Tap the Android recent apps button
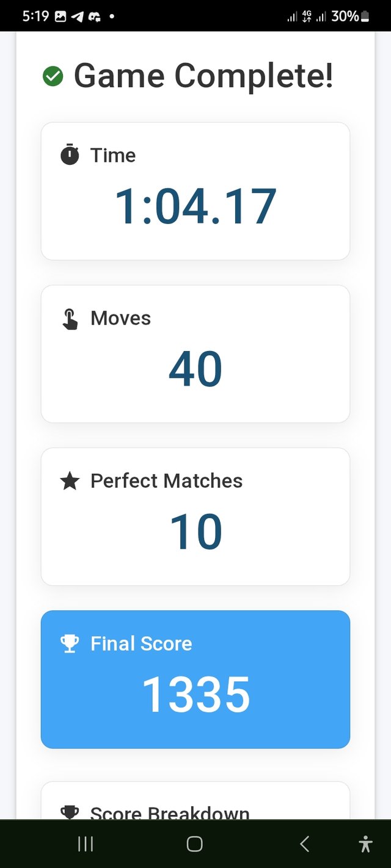Image resolution: width=391 pixels, height=868 pixels. coord(86,844)
